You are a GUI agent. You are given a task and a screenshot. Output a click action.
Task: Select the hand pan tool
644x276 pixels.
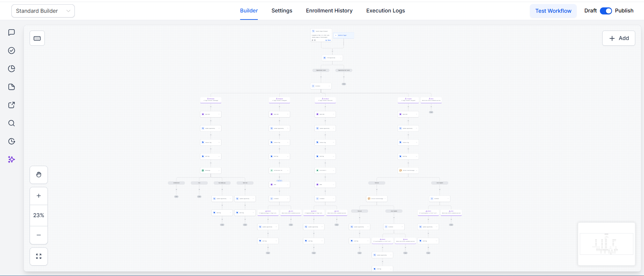(39, 175)
